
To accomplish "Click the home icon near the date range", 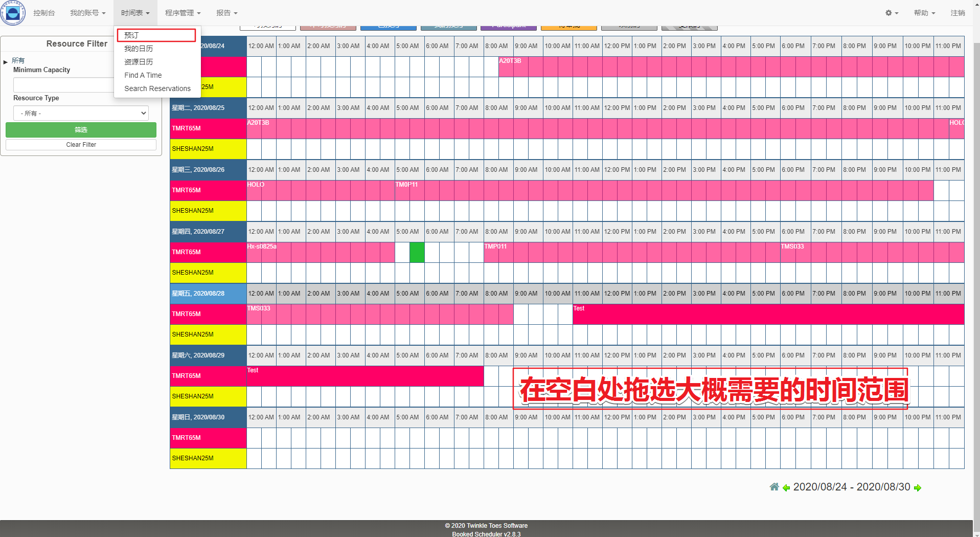I will click(x=773, y=487).
